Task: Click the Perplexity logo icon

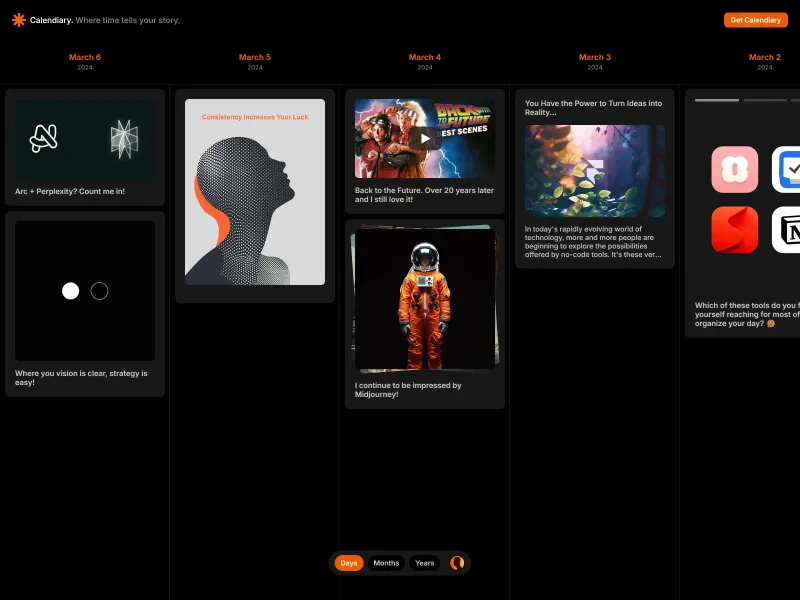Action: [124, 139]
